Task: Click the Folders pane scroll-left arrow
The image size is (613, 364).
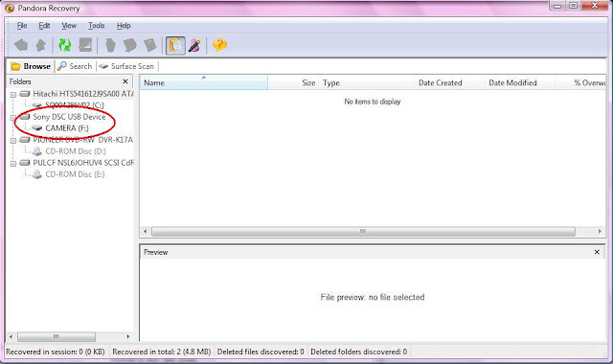Action: pos(11,336)
